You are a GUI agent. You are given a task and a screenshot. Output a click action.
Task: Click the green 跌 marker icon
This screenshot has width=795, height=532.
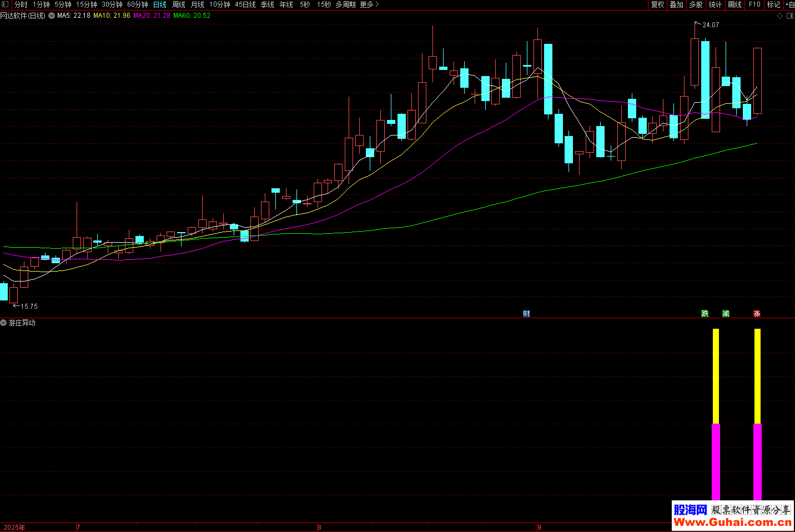pos(705,314)
